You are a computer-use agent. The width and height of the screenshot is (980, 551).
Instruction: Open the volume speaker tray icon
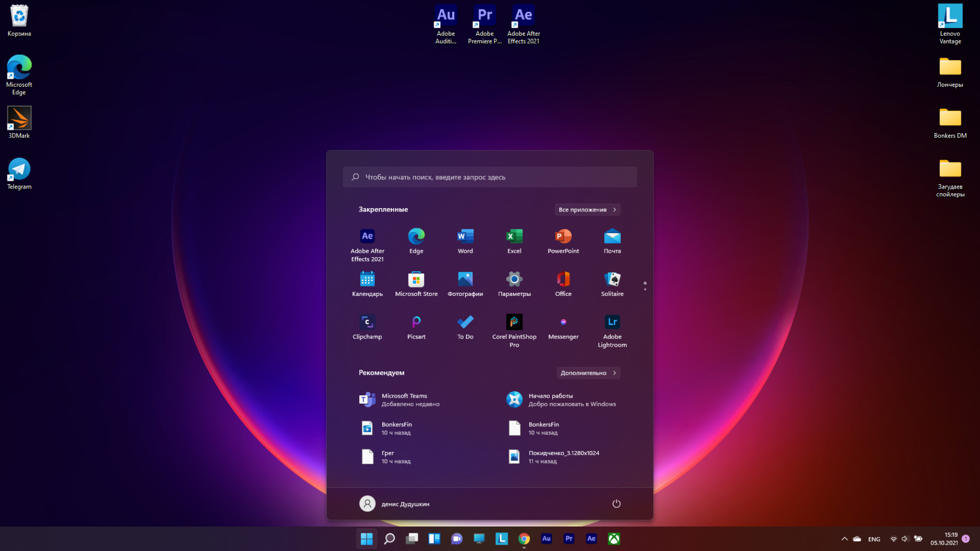(x=905, y=539)
